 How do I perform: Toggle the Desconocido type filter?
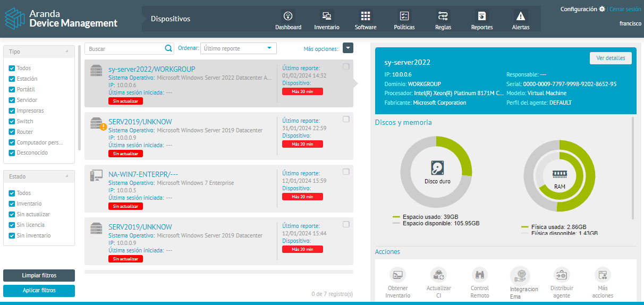[x=12, y=153]
